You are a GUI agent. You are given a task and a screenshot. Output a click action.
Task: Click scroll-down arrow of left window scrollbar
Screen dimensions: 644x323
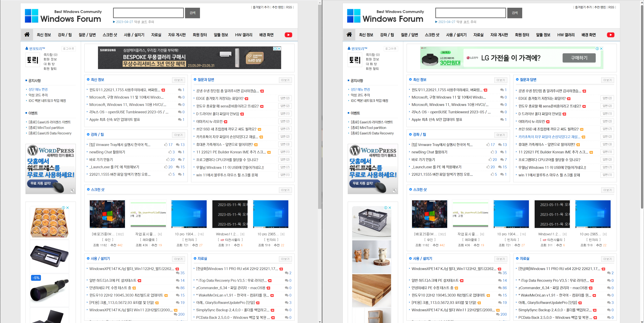(x=320, y=321)
